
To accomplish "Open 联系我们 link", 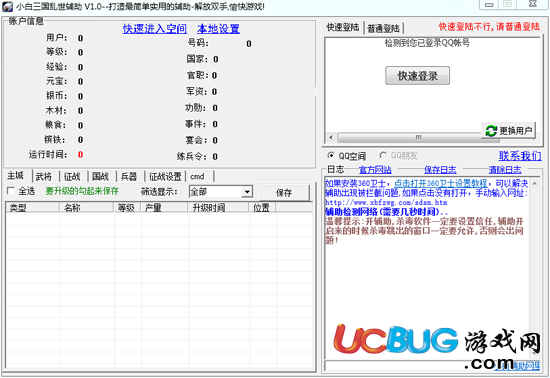I will [520, 156].
